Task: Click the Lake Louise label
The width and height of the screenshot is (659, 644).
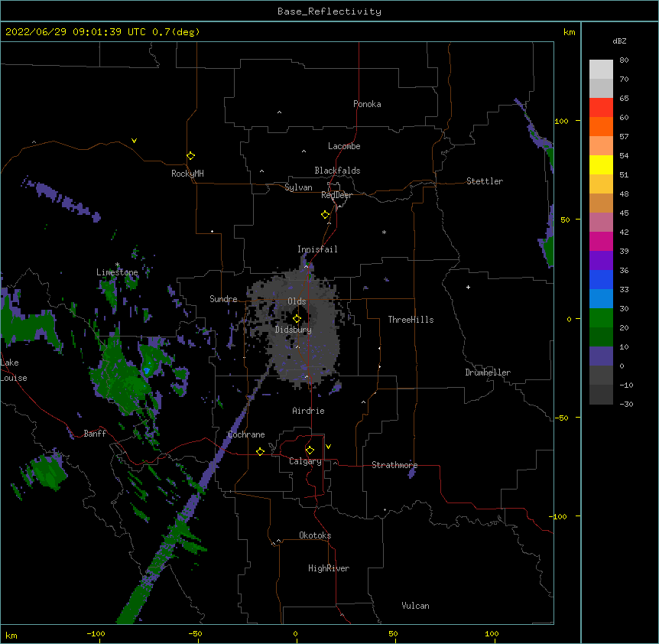Action: pyautogui.click(x=12, y=370)
